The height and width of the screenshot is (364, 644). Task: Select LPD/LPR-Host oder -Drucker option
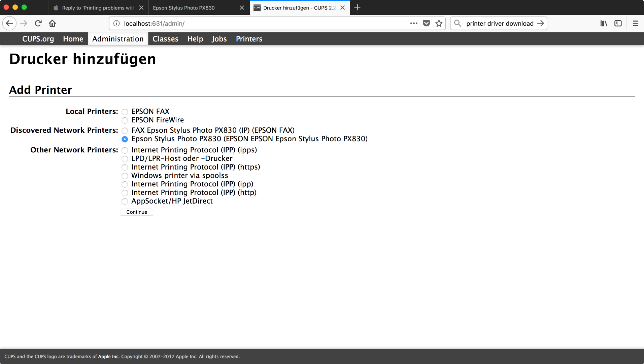coord(125,159)
